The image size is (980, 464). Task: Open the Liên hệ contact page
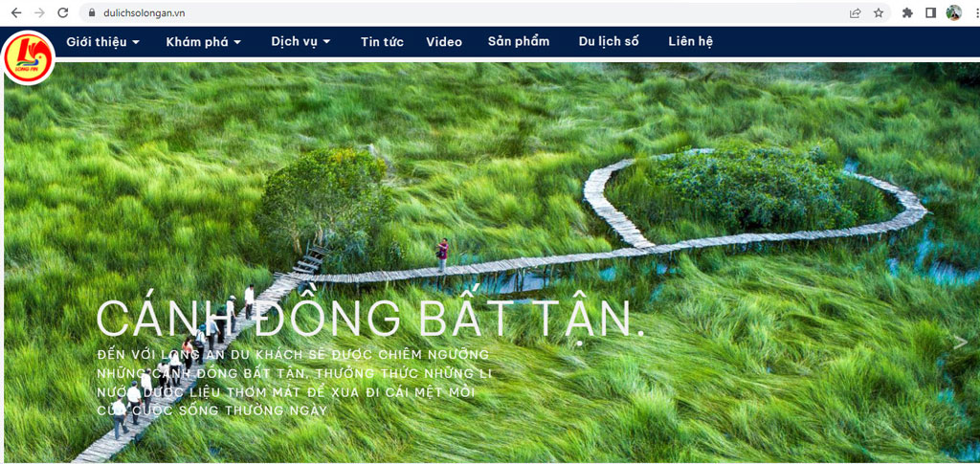690,42
